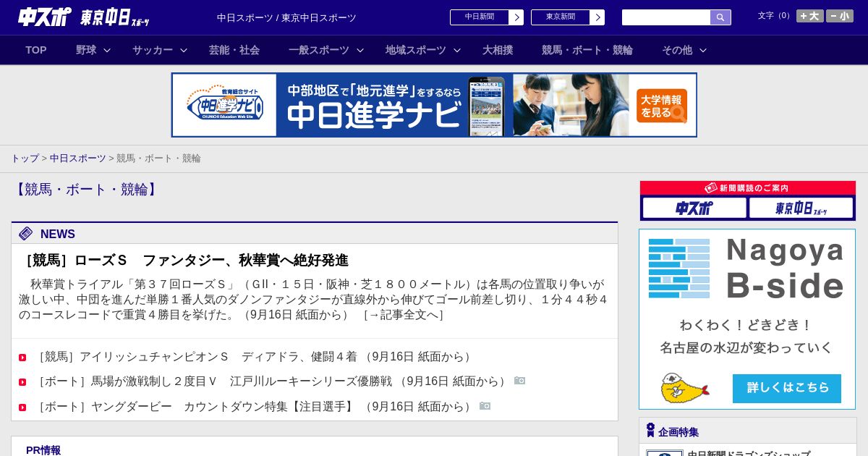The height and width of the screenshot is (456, 868).
Task: Open ヤングダービー カウントダウン特集 article
Action: tap(253, 407)
